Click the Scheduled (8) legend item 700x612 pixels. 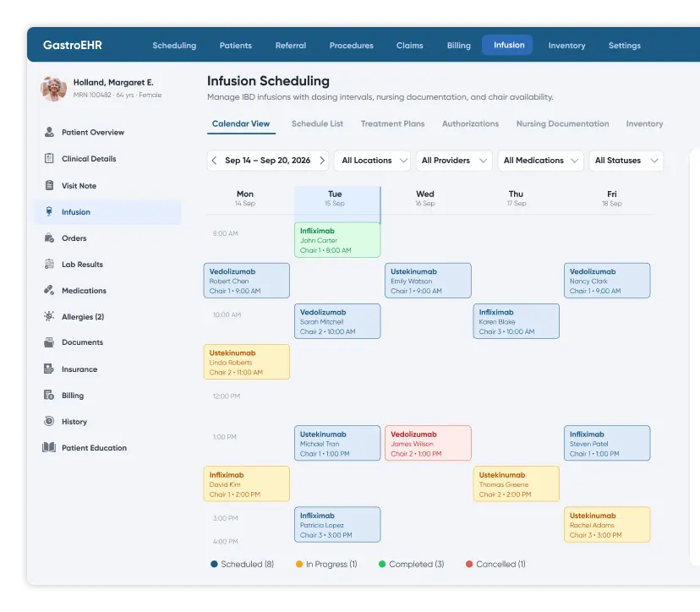(242, 564)
